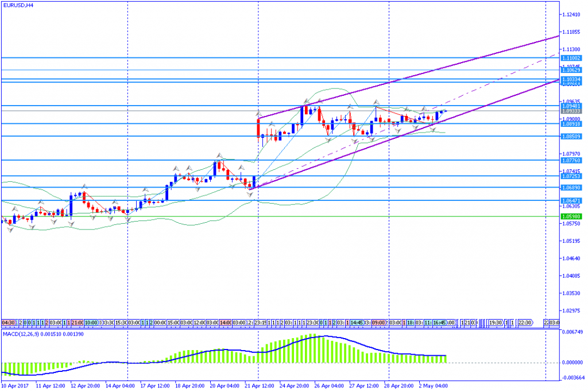The height and width of the screenshot is (392, 588).
Task: Click the 1.11300 price scale value
Action: 571,49
